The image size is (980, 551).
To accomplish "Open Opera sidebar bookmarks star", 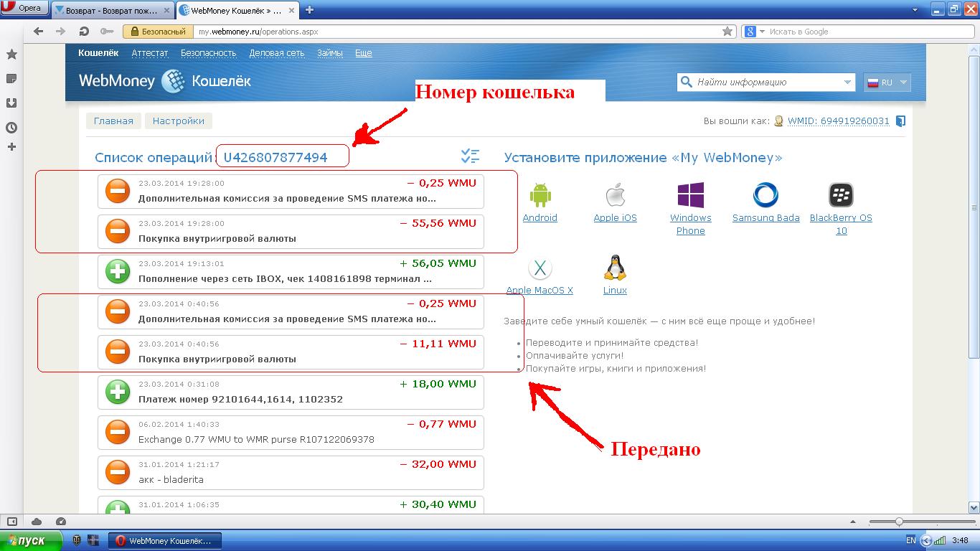I will click(11, 55).
